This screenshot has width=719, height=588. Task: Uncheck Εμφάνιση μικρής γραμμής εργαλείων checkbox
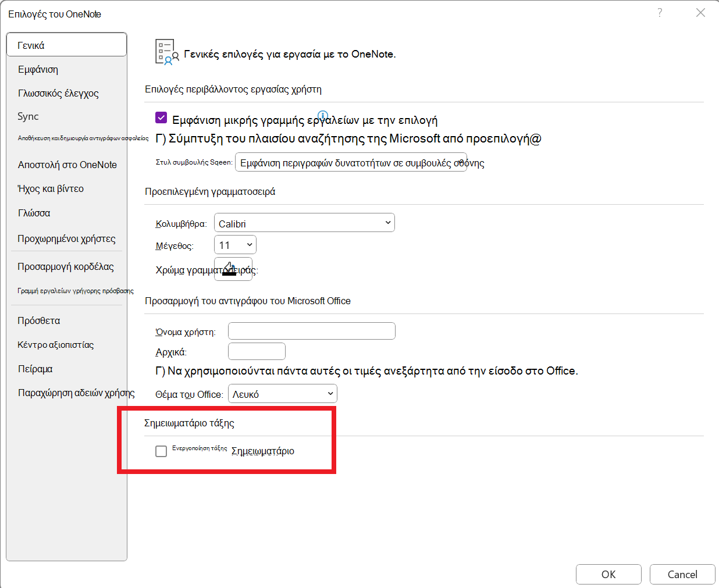[161, 118]
